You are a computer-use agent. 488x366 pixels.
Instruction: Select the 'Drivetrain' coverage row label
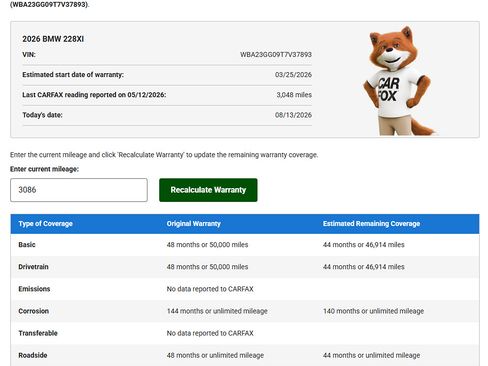tap(33, 267)
